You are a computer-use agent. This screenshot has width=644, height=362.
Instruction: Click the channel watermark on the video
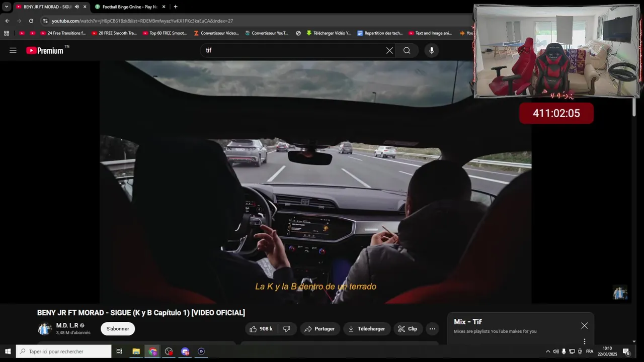click(620, 293)
